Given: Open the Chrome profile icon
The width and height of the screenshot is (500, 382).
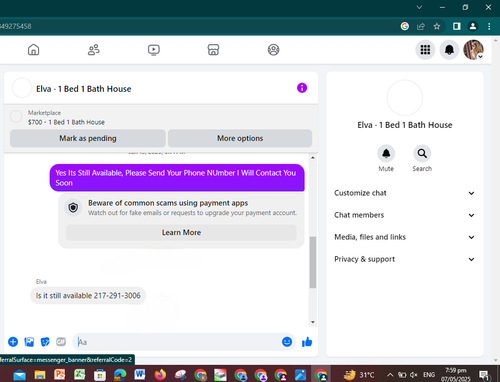Looking at the screenshot, I should click(473, 26).
